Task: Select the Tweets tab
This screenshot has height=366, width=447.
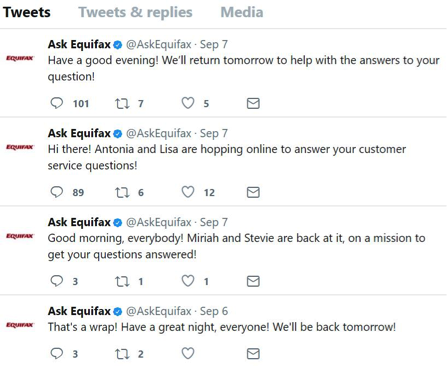Action: (x=27, y=12)
